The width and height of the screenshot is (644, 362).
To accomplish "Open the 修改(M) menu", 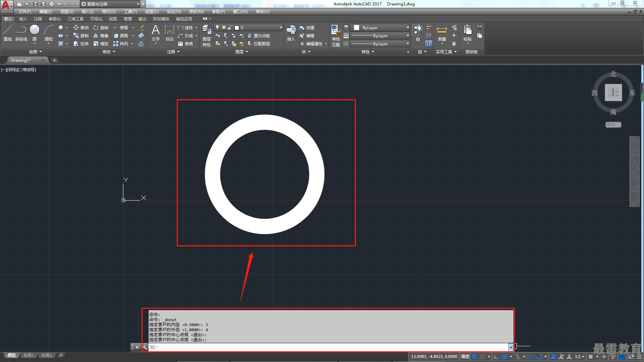I will tap(196, 12).
